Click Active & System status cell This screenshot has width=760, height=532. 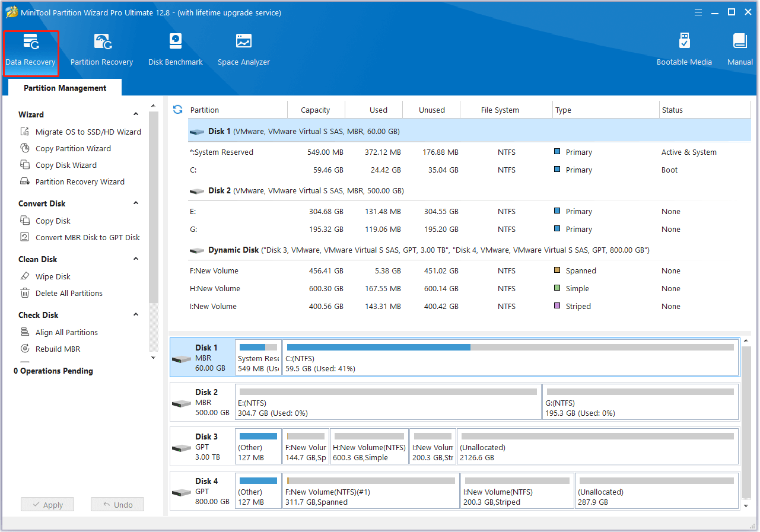(689, 152)
